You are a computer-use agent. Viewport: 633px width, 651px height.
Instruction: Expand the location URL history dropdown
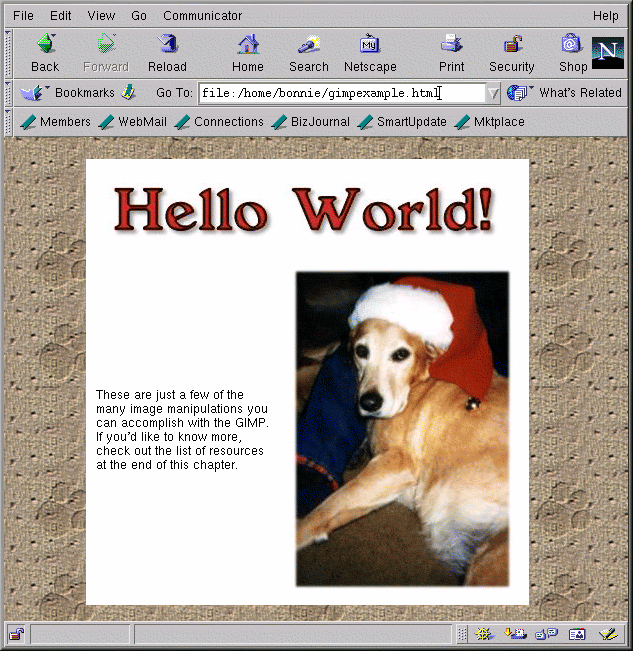click(x=492, y=93)
